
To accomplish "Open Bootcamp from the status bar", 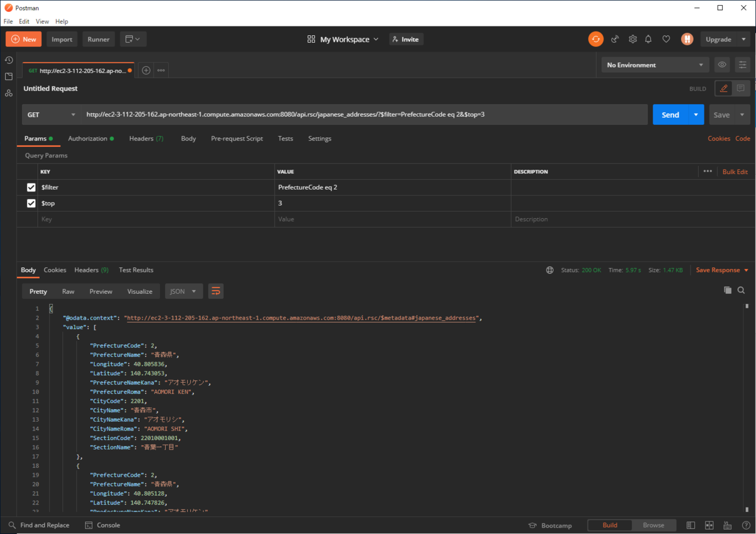I will pos(550,525).
